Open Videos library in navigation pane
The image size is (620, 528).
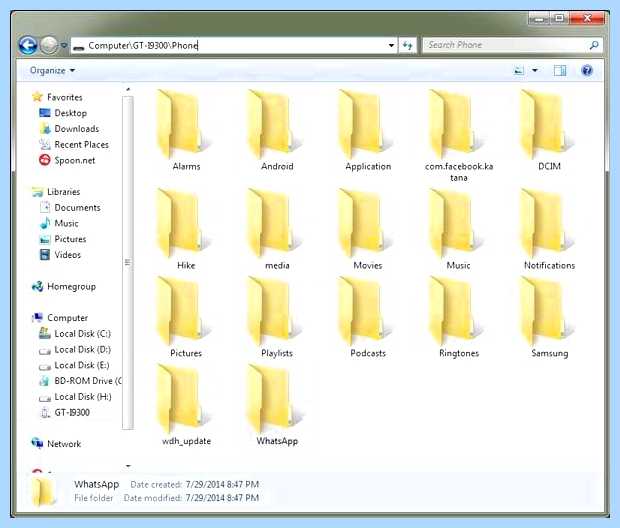[60, 255]
